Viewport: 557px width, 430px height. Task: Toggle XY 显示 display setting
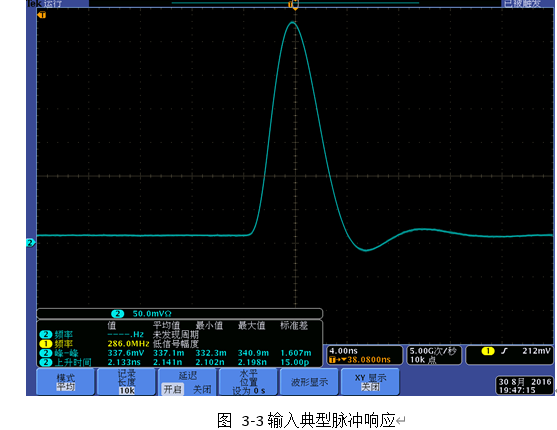370,382
